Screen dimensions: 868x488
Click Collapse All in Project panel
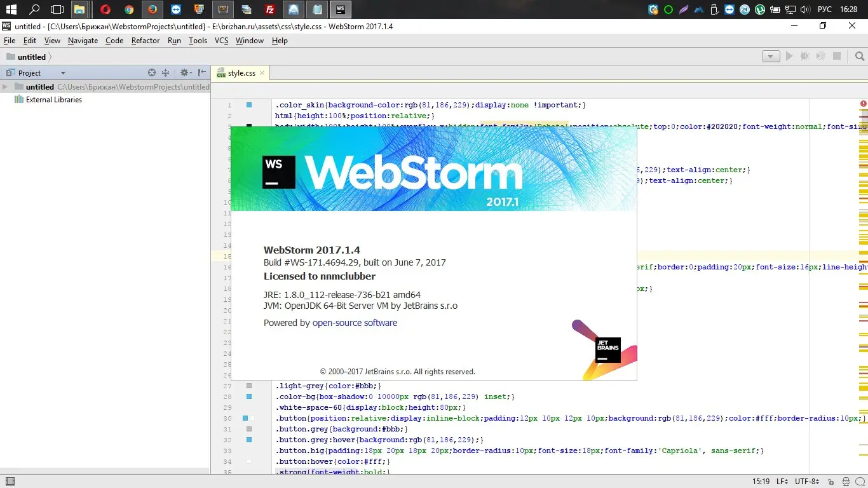pos(165,73)
